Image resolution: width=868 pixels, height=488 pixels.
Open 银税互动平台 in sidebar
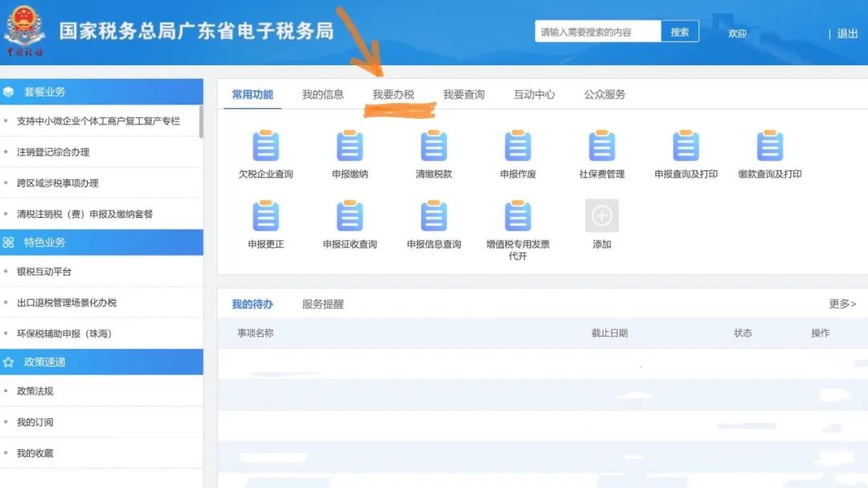click(x=44, y=272)
